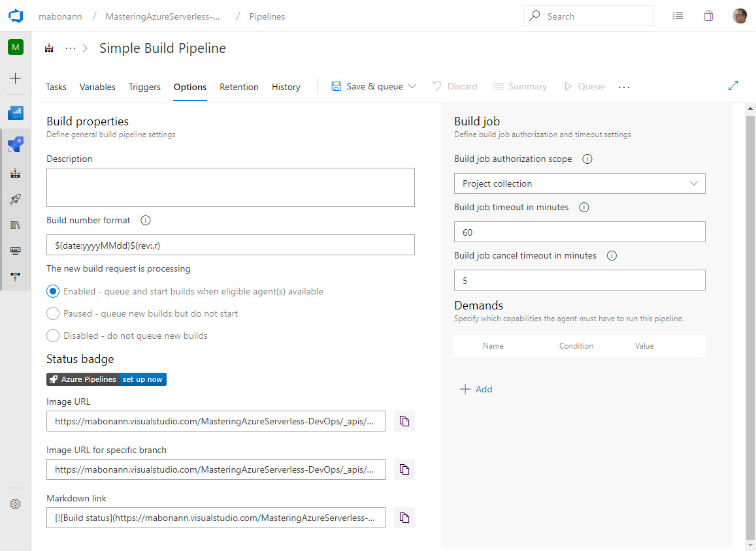Image resolution: width=756 pixels, height=551 pixels.
Task: Open the Azure DevOps home logo
Action: coord(16,16)
